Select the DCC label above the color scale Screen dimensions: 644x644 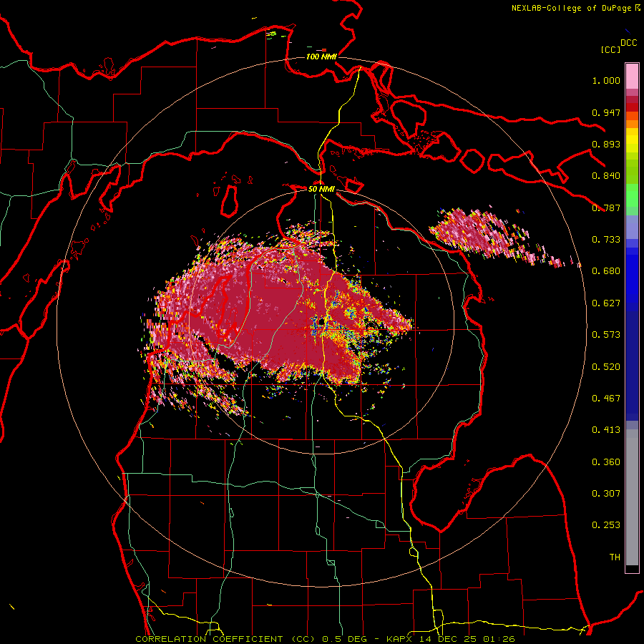click(x=628, y=43)
